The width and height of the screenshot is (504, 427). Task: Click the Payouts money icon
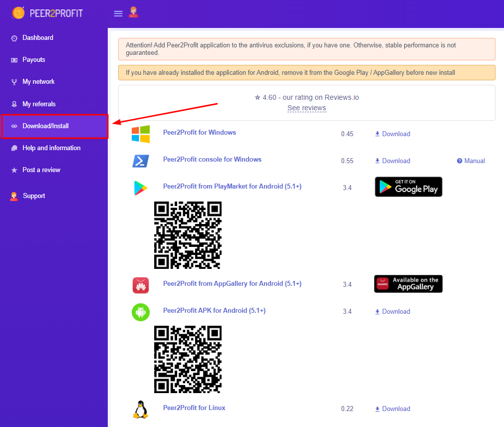(14, 60)
